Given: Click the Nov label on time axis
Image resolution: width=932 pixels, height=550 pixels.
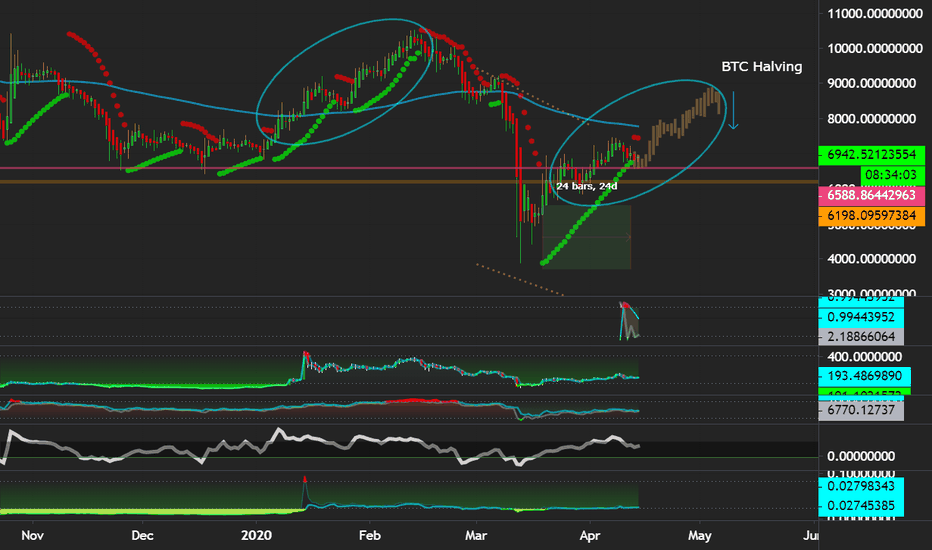Looking at the screenshot, I should [x=32, y=535].
